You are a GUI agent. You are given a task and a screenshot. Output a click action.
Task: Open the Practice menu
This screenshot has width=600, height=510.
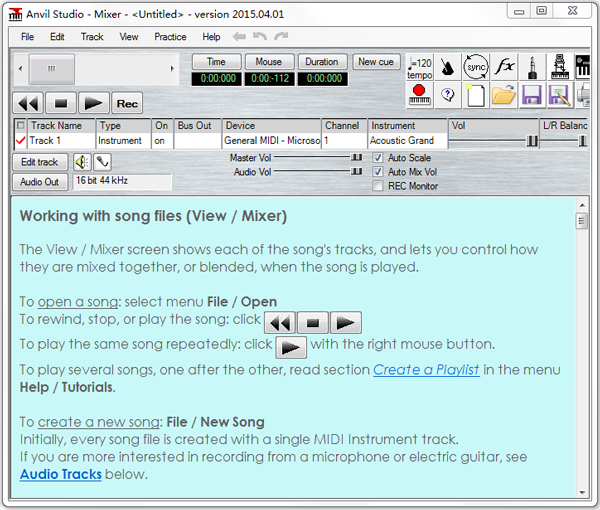coord(170,37)
